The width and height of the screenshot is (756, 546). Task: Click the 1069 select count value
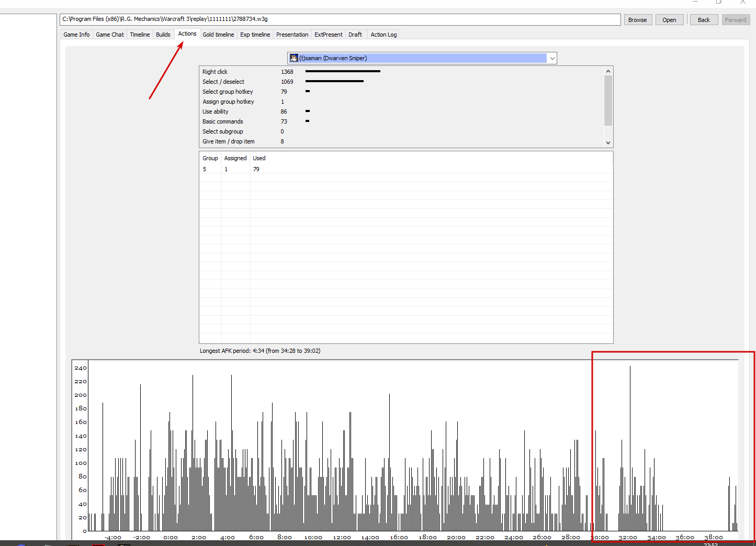click(x=287, y=82)
